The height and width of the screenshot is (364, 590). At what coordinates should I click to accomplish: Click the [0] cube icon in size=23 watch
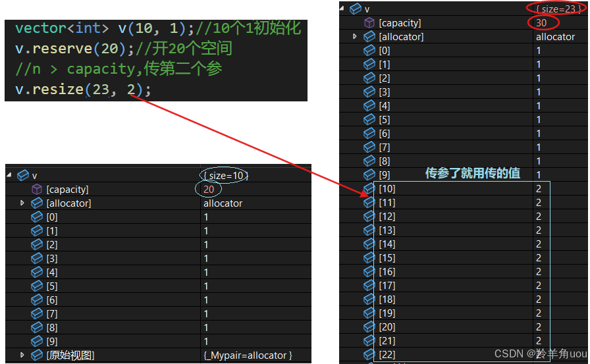369,51
